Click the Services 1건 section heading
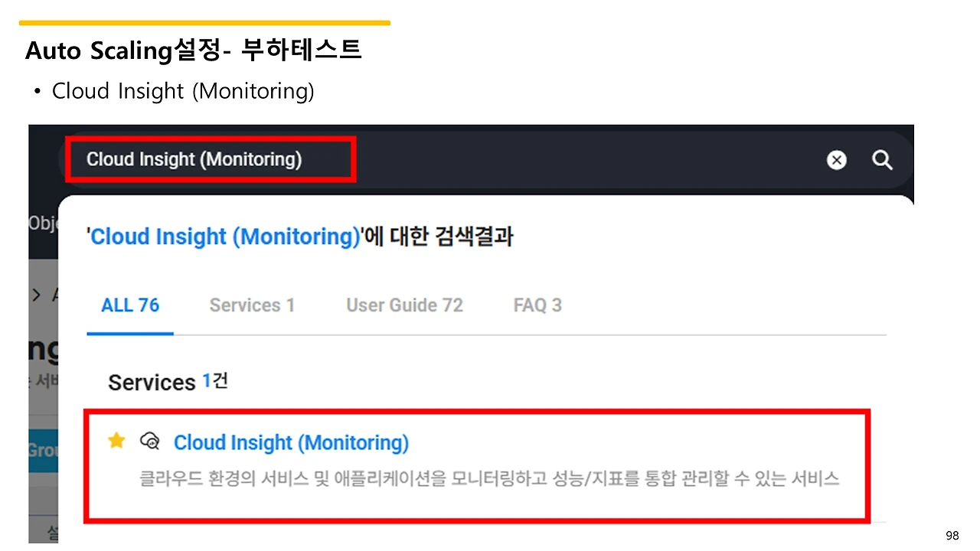 point(168,382)
